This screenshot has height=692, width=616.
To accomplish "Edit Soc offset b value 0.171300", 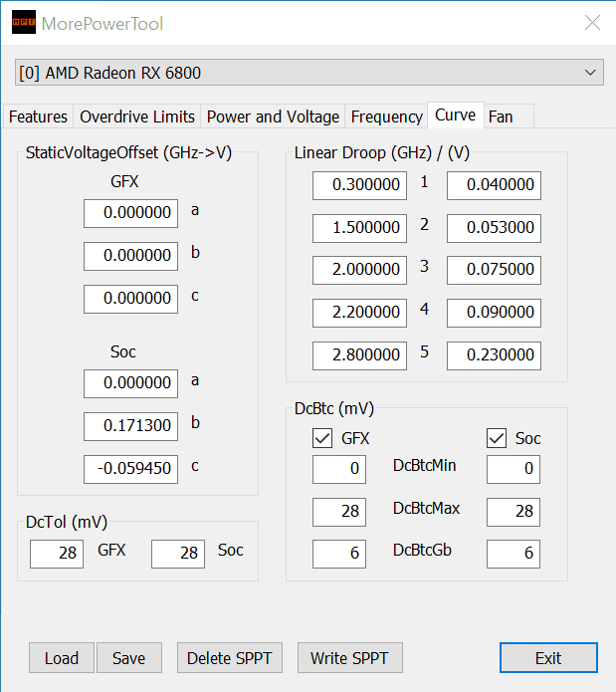I will coord(131,426).
